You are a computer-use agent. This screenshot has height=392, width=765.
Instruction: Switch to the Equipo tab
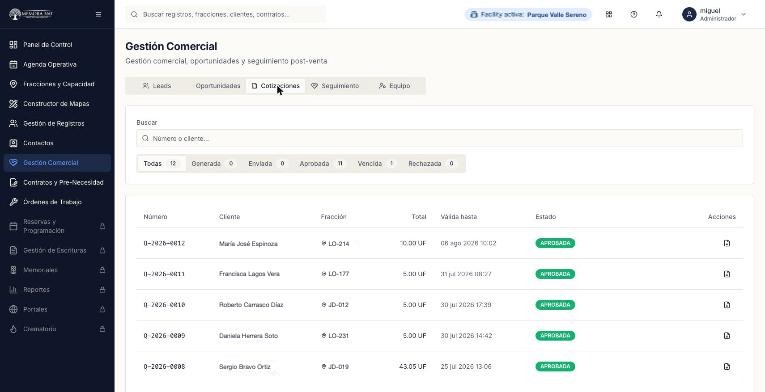(x=394, y=86)
